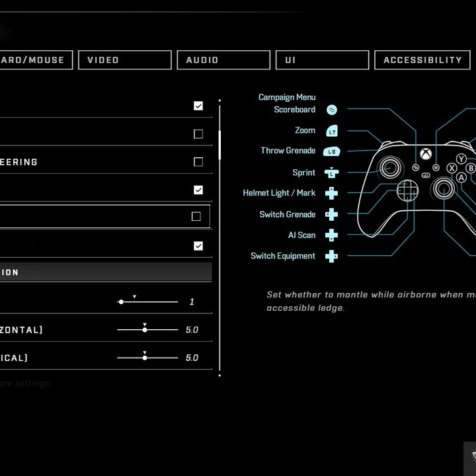Click the 5.0 value in the ZONTAL row
The image size is (476, 476).
click(x=192, y=330)
